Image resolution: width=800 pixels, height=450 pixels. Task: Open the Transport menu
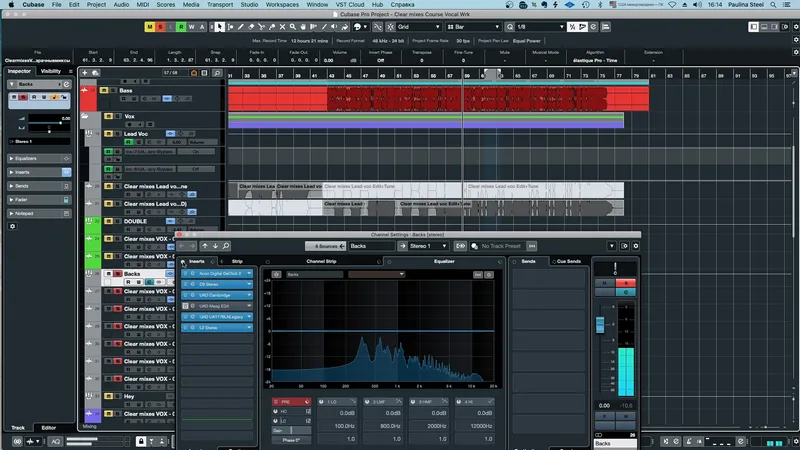click(220, 5)
